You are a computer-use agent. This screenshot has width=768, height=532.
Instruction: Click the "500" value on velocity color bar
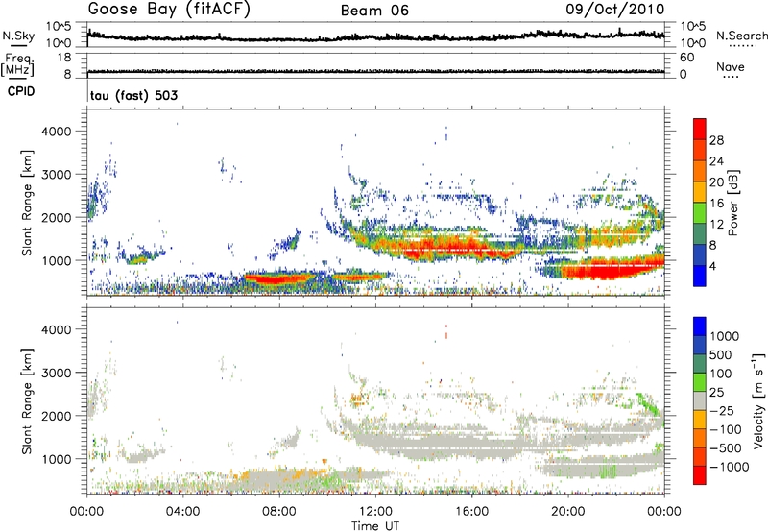(x=722, y=355)
